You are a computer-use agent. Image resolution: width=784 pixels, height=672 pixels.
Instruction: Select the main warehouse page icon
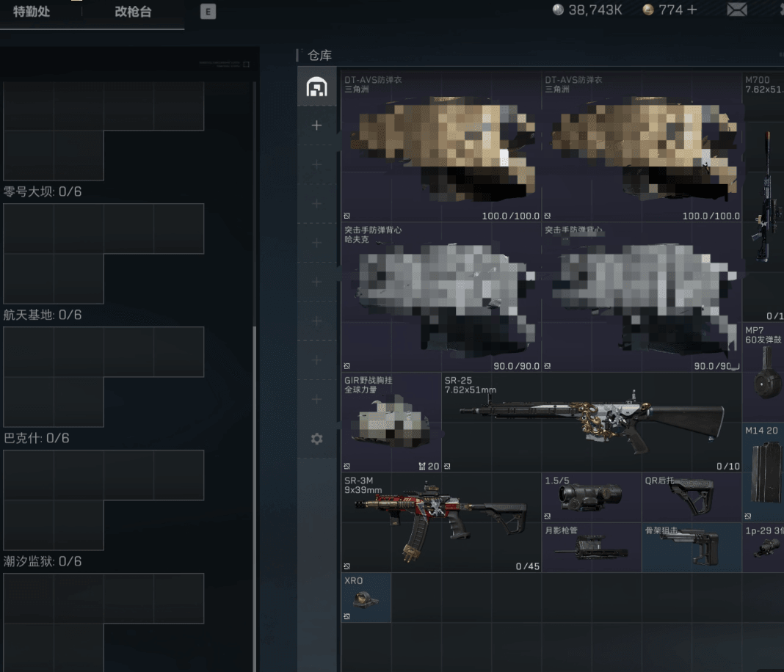point(316,87)
